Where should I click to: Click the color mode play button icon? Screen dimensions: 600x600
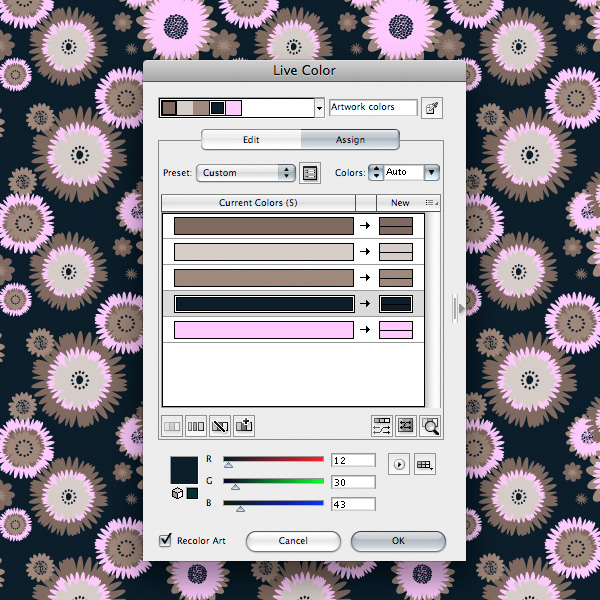(x=399, y=464)
